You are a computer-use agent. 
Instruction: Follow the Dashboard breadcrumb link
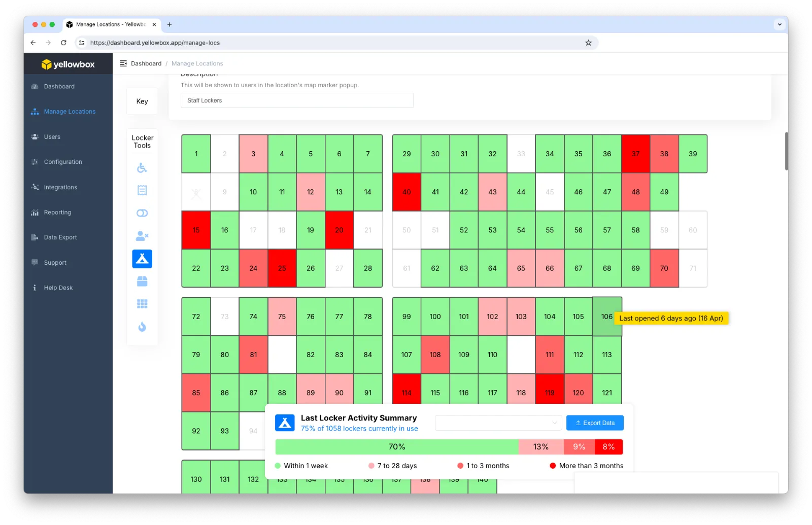tap(146, 63)
